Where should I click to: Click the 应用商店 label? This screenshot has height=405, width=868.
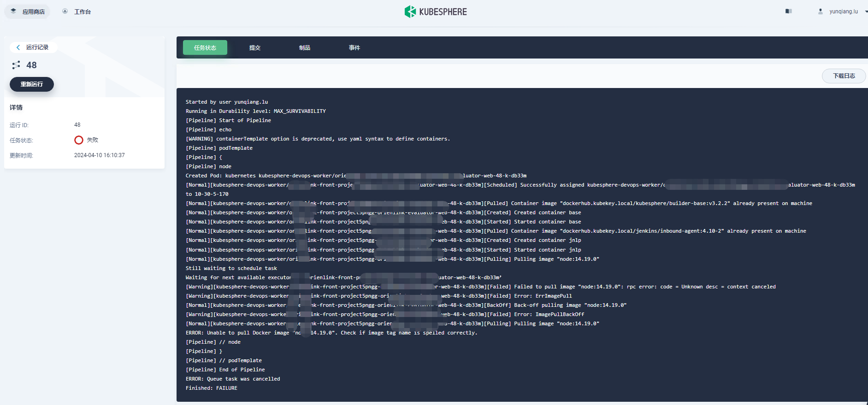[34, 12]
